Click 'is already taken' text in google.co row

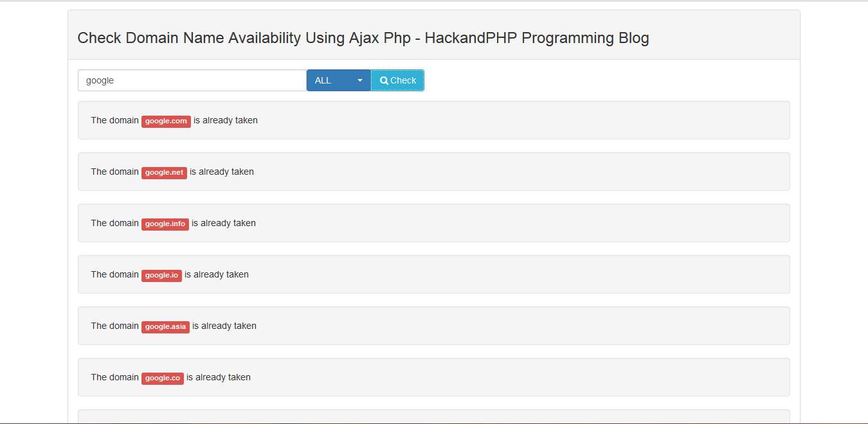[x=219, y=377]
